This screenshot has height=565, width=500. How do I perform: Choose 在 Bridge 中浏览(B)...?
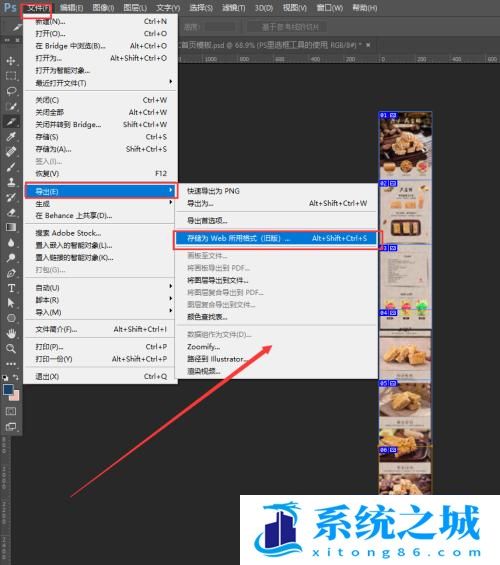[x=101, y=46]
